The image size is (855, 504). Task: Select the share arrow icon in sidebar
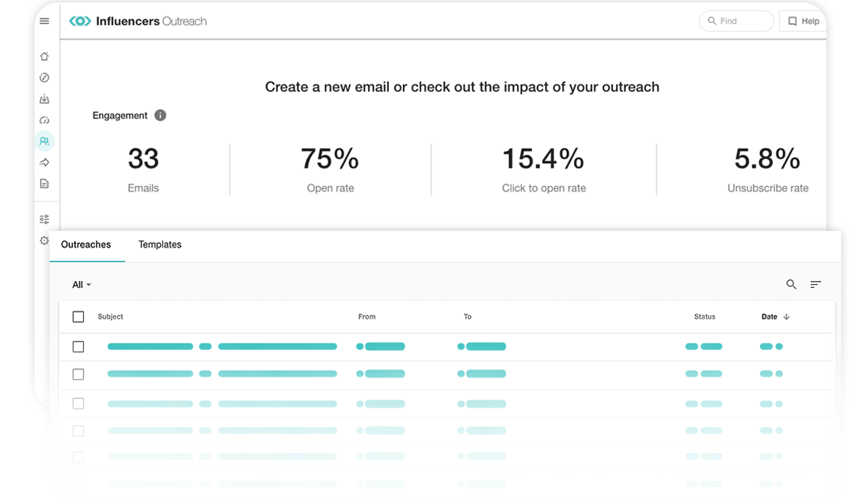point(44,162)
